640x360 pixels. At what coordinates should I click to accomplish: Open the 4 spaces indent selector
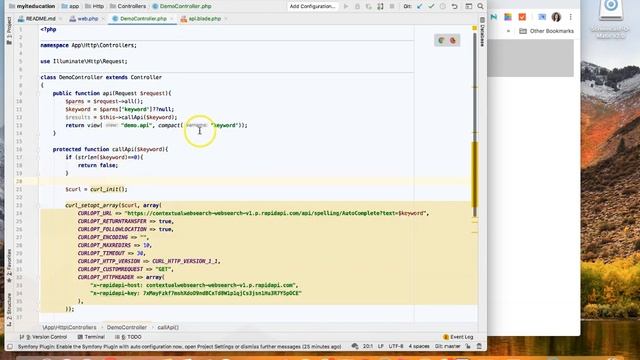click(418, 346)
